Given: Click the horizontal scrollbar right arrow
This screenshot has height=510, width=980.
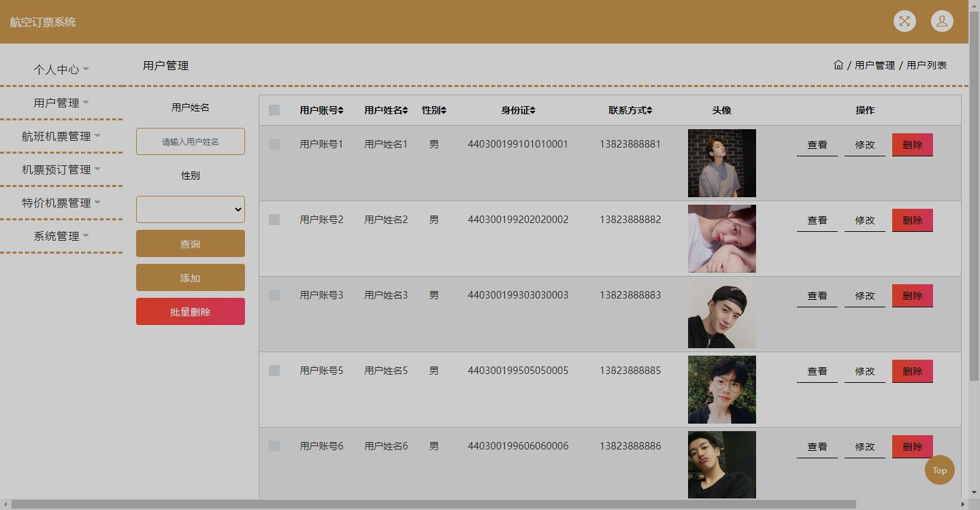Looking at the screenshot, I should (x=963, y=505).
